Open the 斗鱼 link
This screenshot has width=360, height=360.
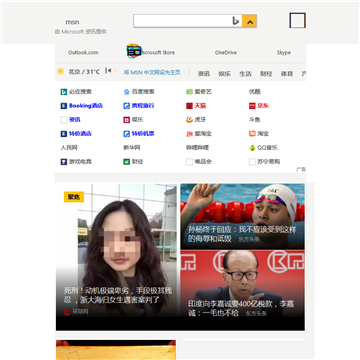pos(255,120)
